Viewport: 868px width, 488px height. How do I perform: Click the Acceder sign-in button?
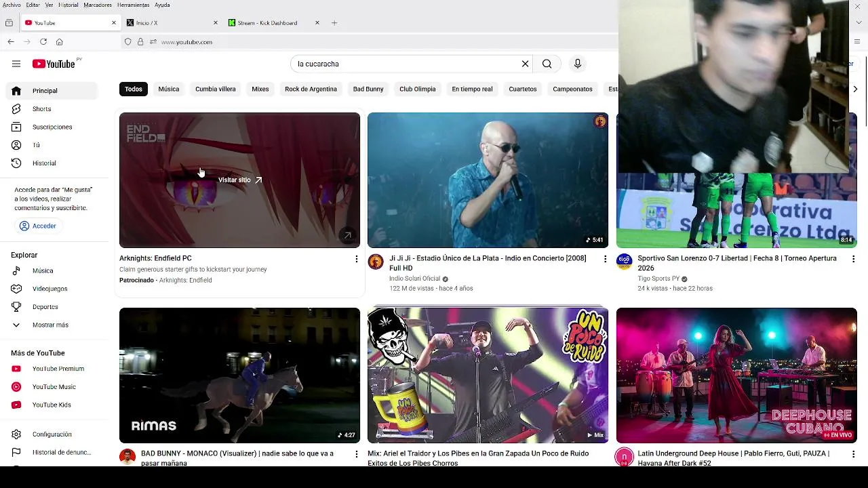38,226
